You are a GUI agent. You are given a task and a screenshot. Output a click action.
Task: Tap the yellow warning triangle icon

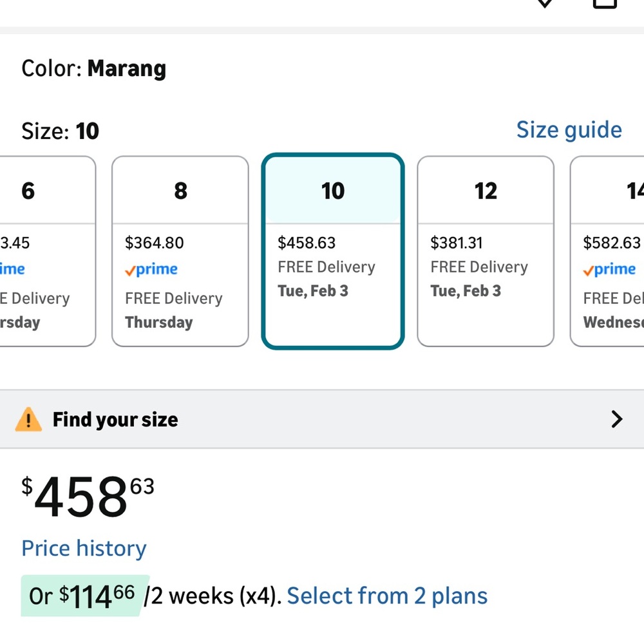(28, 419)
